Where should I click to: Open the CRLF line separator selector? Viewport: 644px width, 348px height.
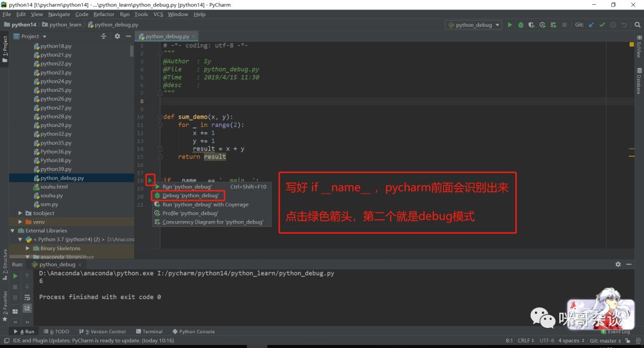coord(526,341)
